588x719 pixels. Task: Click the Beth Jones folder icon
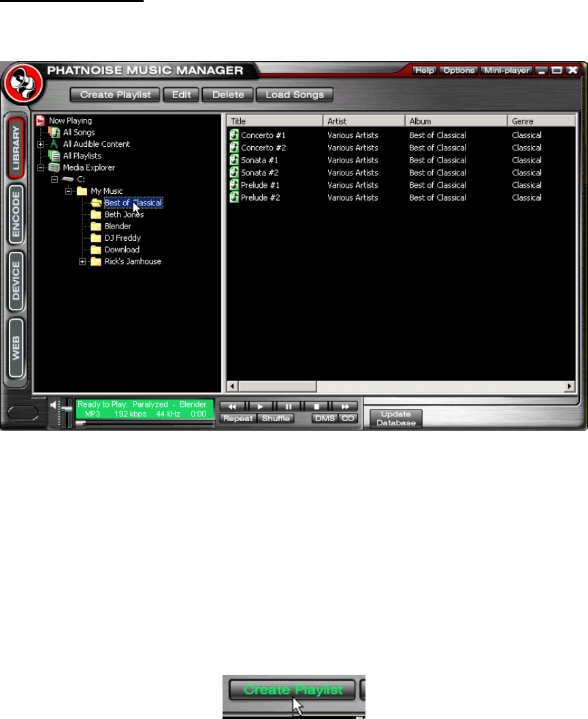click(x=96, y=214)
